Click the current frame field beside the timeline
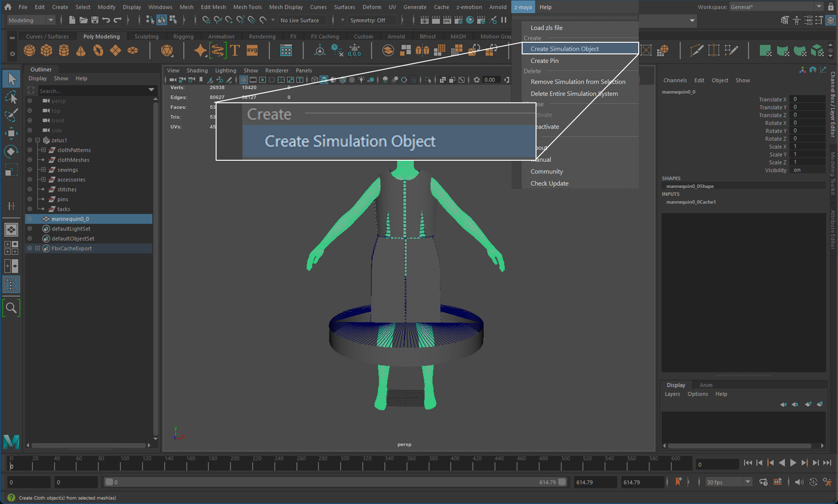838x504 pixels. 717,465
